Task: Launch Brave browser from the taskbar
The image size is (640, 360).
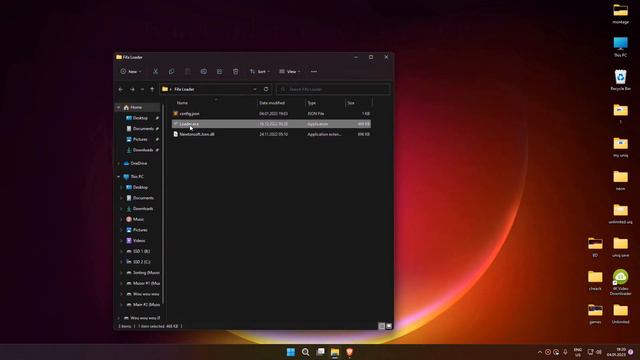Action: (x=350, y=352)
